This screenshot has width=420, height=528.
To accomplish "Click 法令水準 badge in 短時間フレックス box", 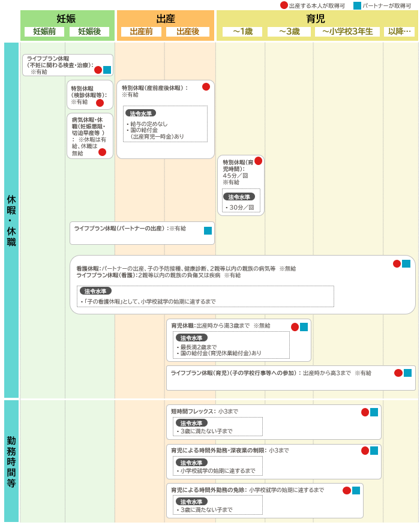I will pos(191,423).
